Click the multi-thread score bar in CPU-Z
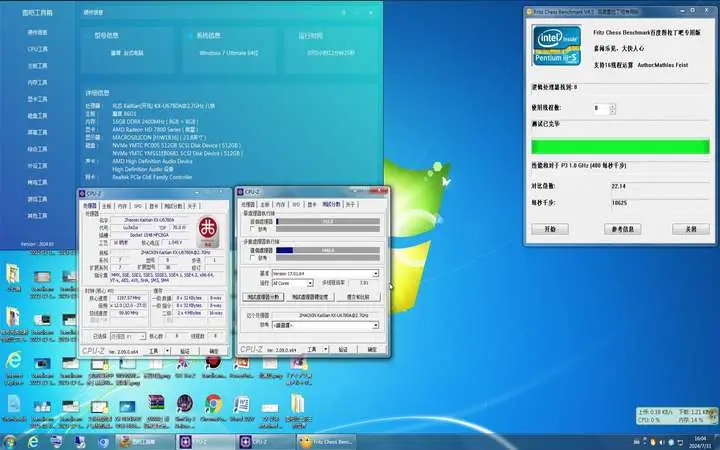Image resolution: width=720 pixels, height=450 pixels. point(328,251)
